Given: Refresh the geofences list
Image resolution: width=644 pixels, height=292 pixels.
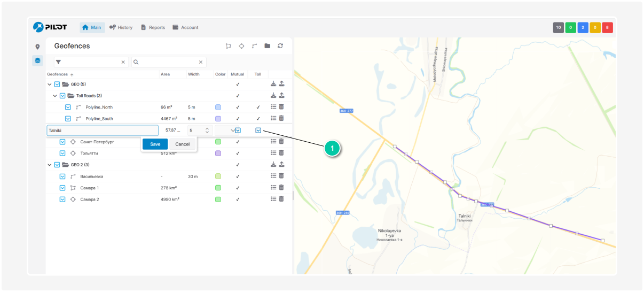Looking at the screenshot, I should point(280,46).
